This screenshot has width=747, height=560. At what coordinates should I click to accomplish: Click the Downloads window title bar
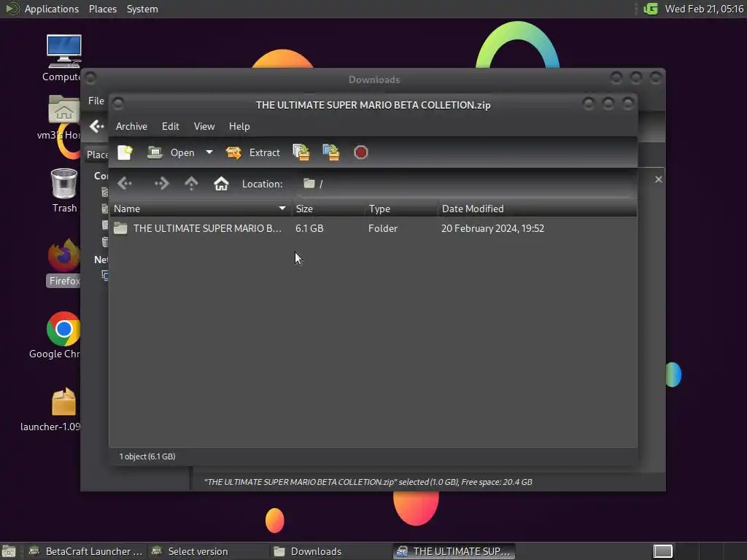pos(374,79)
